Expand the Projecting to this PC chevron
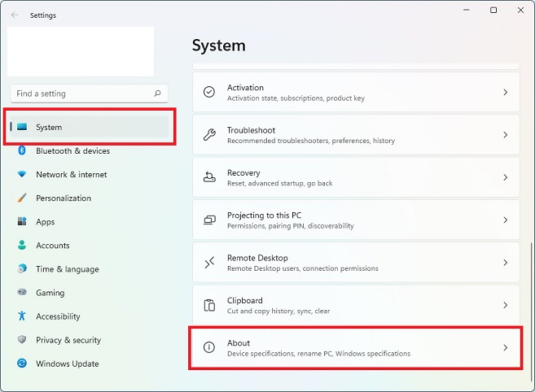The height and width of the screenshot is (392, 535). click(x=506, y=220)
